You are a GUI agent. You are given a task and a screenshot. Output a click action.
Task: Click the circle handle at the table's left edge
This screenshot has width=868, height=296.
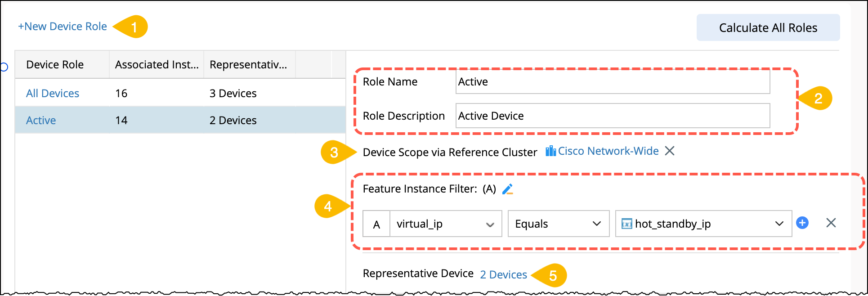point(4,67)
